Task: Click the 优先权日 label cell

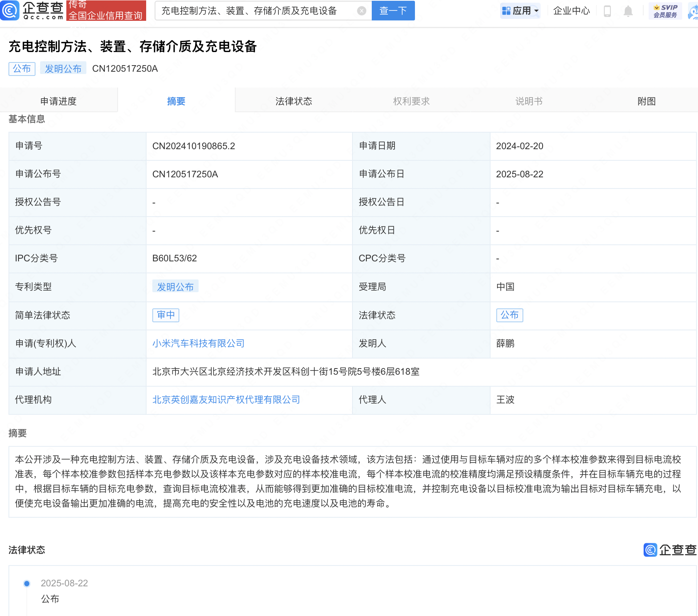Action: point(421,231)
